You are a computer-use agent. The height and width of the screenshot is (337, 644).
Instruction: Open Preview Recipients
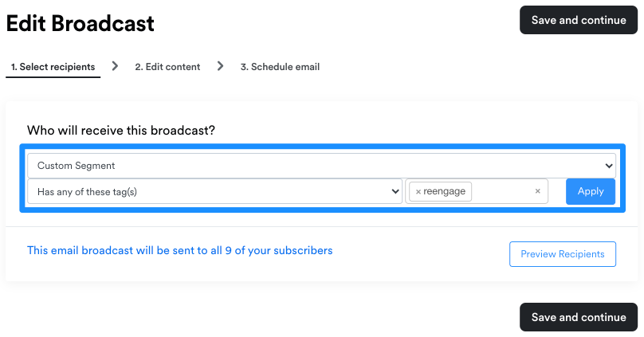coord(562,254)
